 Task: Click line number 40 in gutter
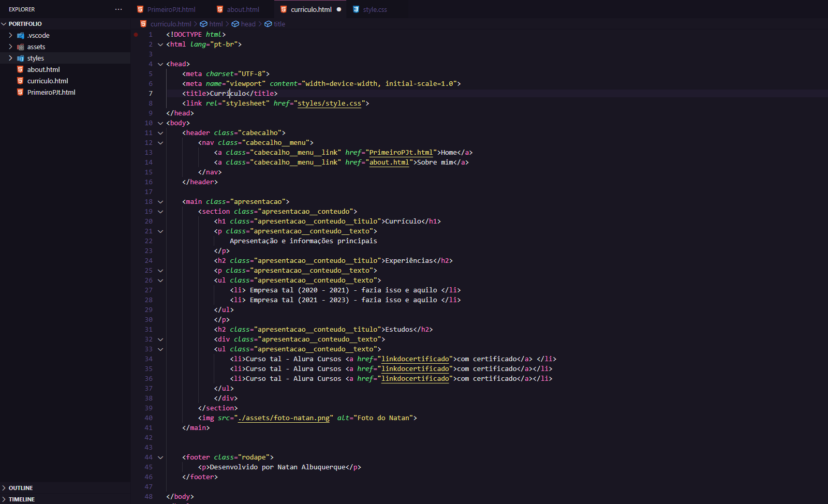149,418
